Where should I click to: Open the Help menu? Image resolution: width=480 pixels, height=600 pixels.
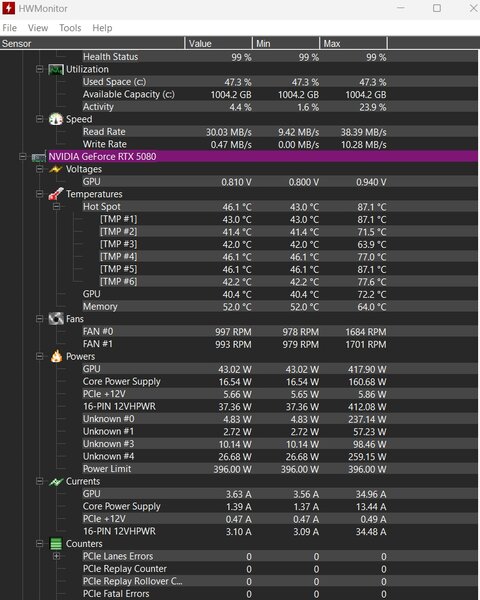point(102,28)
